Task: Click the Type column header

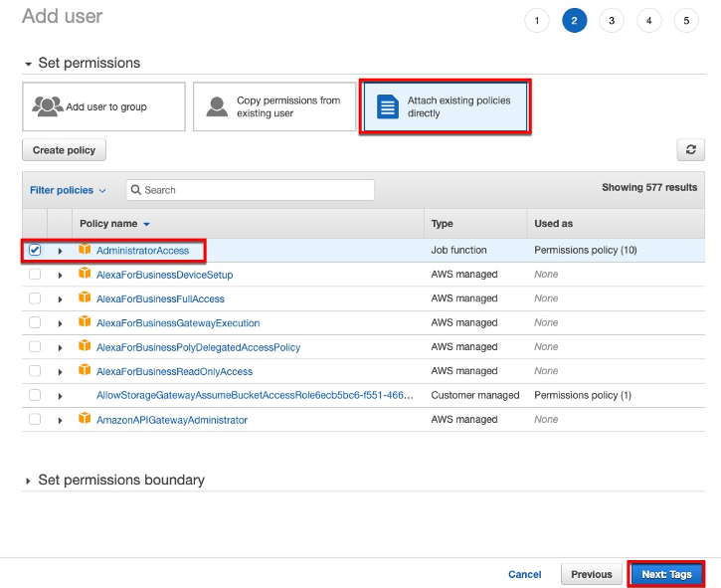Action: pyautogui.click(x=442, y=224)
